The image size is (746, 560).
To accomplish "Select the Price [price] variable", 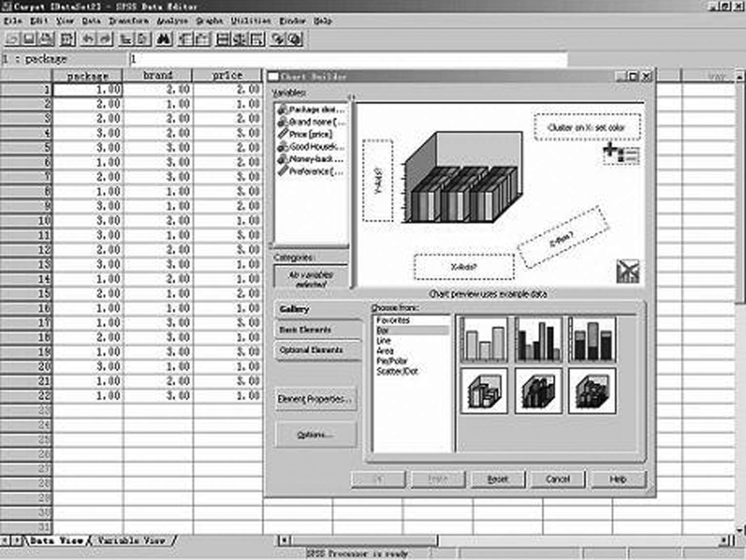I will (x=305, y=134).
